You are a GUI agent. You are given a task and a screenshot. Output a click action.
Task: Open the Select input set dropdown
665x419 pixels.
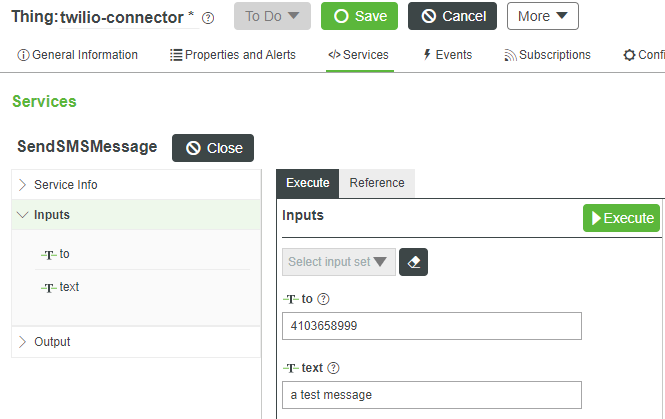pyautogui.click(x=338, y=262)
